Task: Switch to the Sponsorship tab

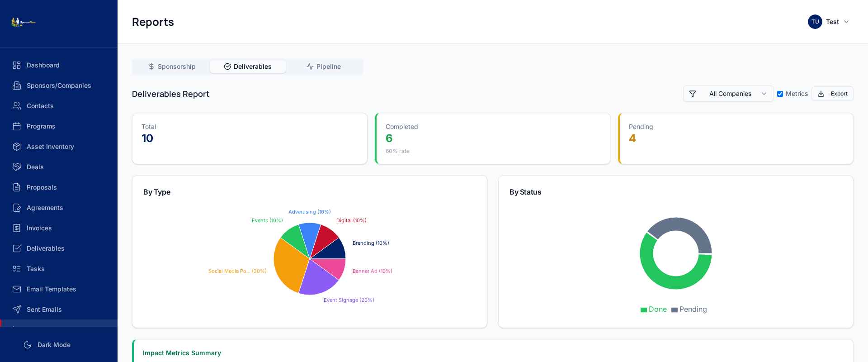Action: (x=172, y=67)
